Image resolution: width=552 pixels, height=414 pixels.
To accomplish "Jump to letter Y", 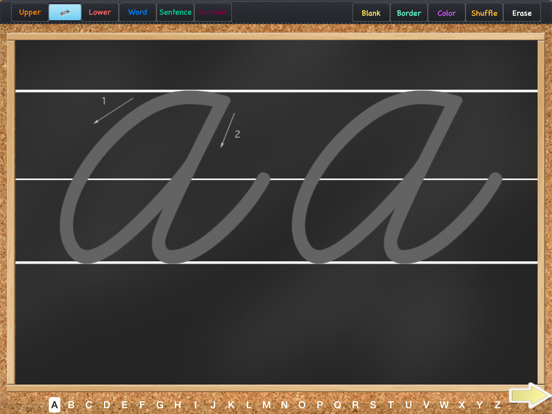I will point(479,405).
